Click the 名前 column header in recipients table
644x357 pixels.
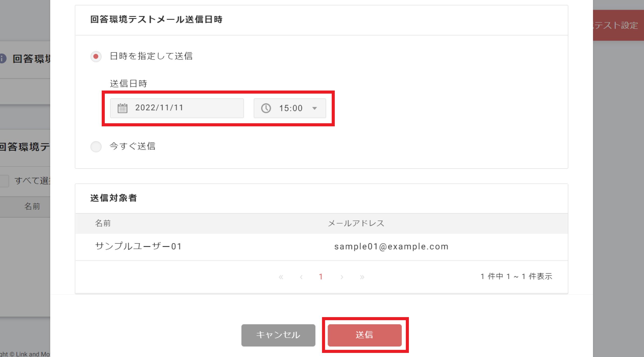click(103, 223)
